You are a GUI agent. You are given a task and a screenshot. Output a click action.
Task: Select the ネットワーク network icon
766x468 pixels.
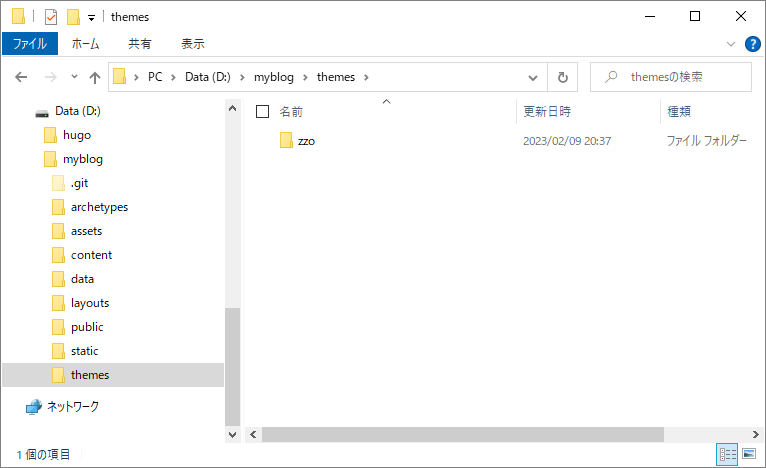pyautogui.click(x=34, y=407)
